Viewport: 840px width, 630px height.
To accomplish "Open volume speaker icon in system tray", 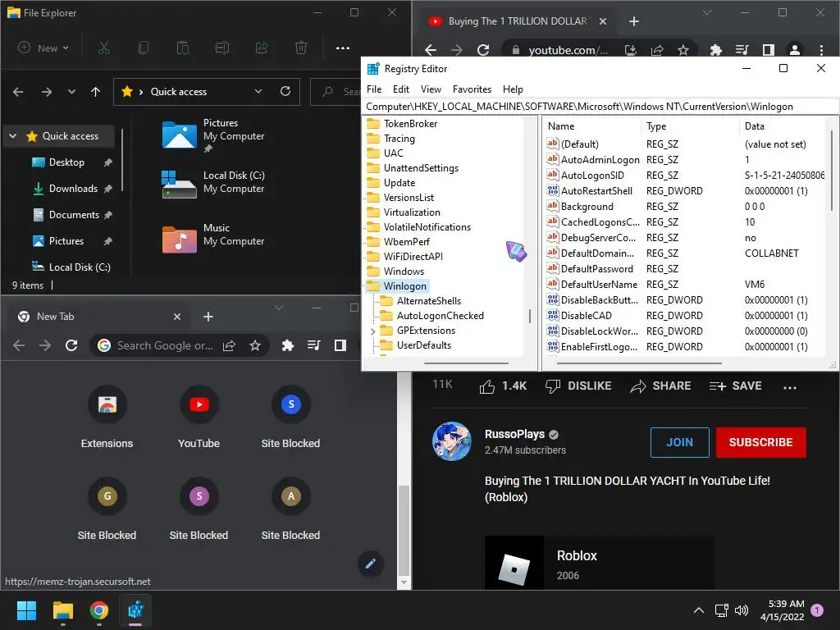I will tap(742, 610).
